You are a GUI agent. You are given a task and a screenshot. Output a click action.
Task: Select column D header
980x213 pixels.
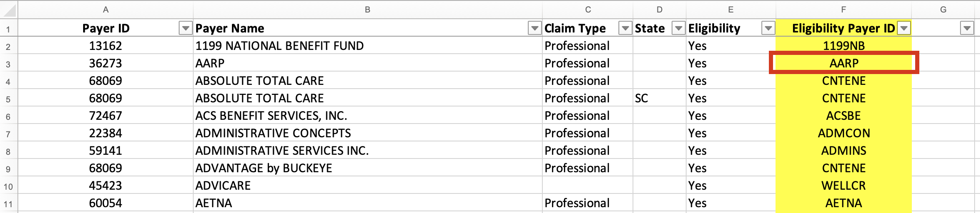coord(659,10)
